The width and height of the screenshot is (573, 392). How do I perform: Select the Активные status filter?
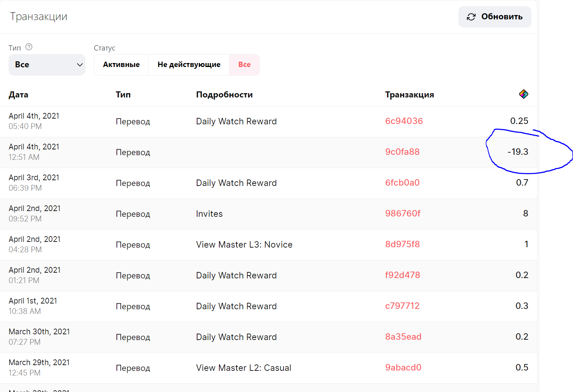(121, 65)
